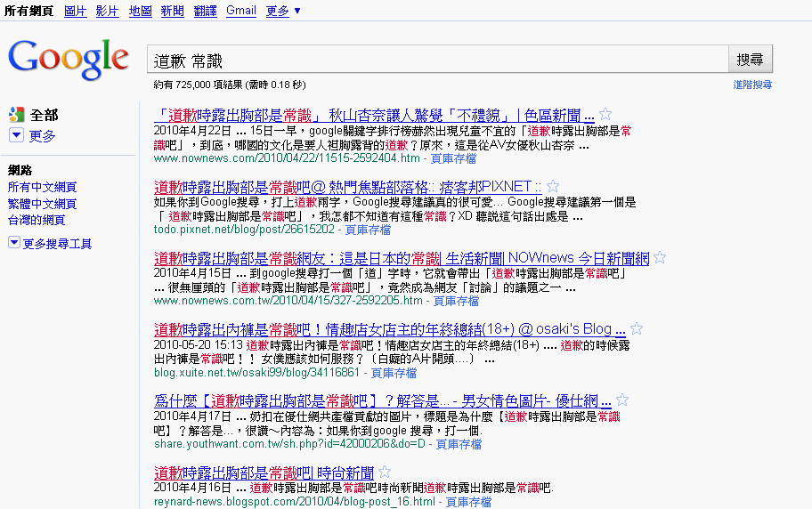Click URL todo.pixnet.net/blog/post/26615202

point(244,230)
